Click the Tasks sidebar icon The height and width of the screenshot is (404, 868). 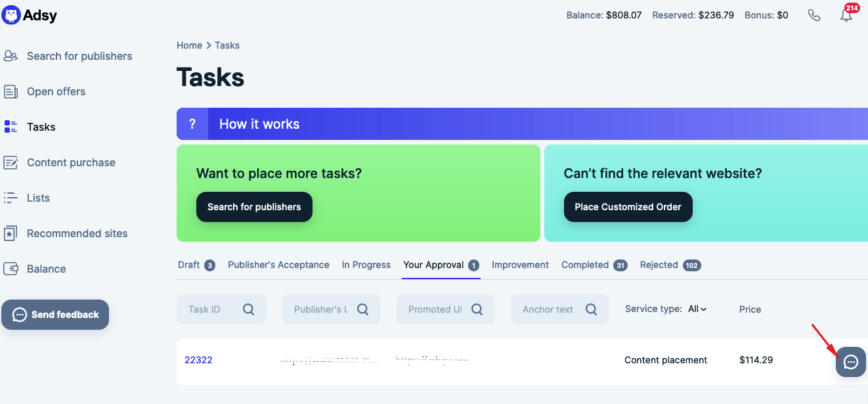tap(11, 127)
